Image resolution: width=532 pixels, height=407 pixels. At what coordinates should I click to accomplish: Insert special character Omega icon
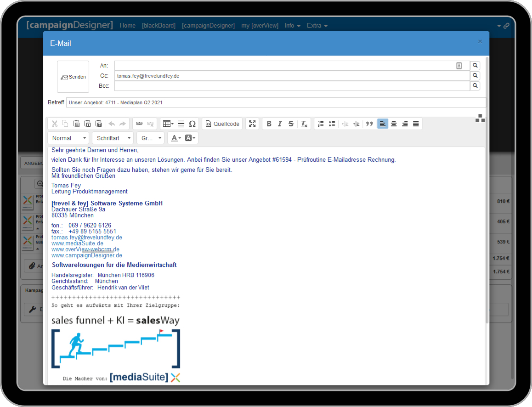point(192,124)
